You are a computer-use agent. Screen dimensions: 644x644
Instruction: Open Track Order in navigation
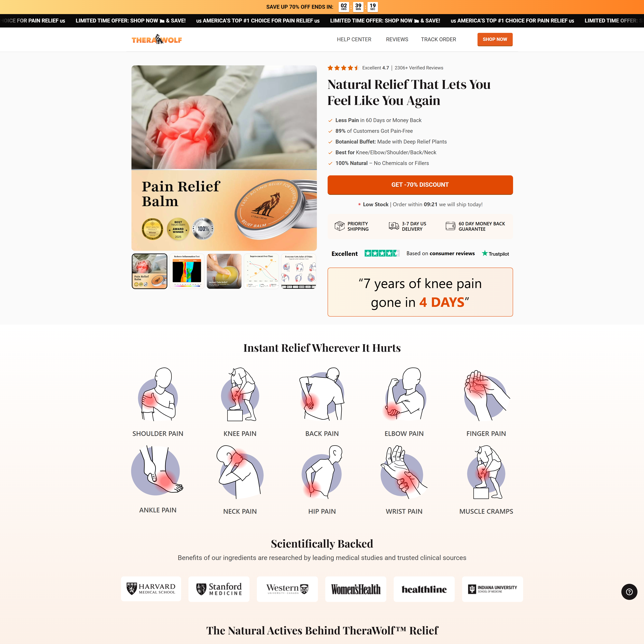click(x=438, y=39)
